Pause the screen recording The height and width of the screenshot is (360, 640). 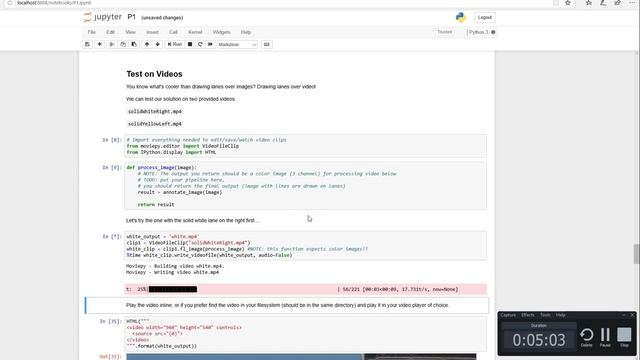(x=605, y=338)
